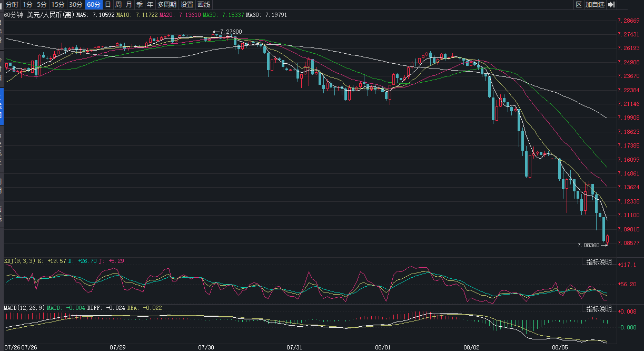Select the 月 monthly period
The height and width of the screenshot is (351, 644).
tap(129, 4)
